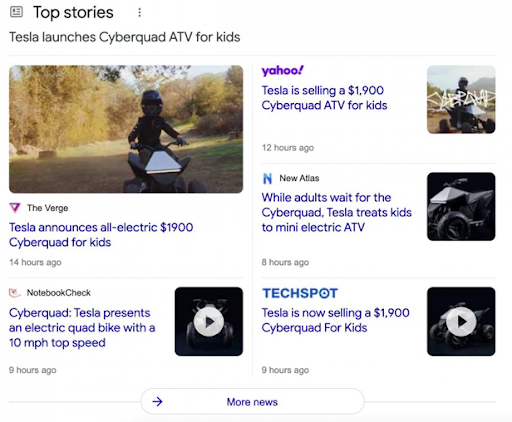The image size is (512, 422).
Task: Click the TechSpot logo
Action: (x=300, y=293)
